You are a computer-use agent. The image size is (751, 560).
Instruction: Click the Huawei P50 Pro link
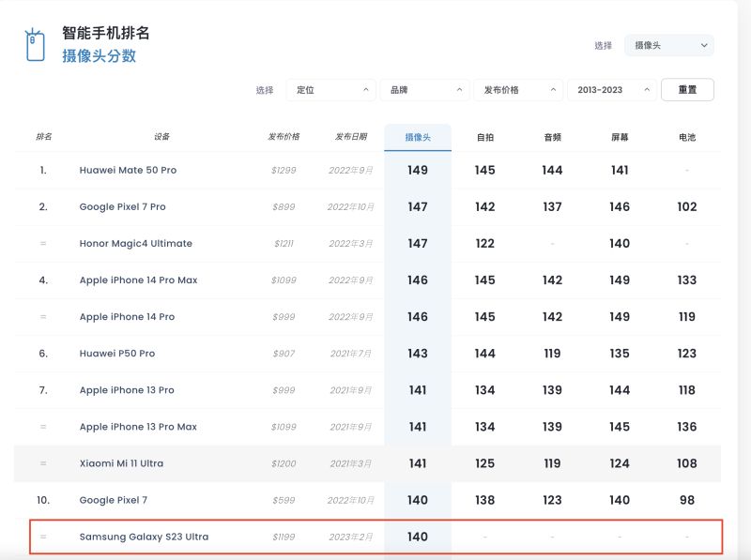[x=117, y=354]
